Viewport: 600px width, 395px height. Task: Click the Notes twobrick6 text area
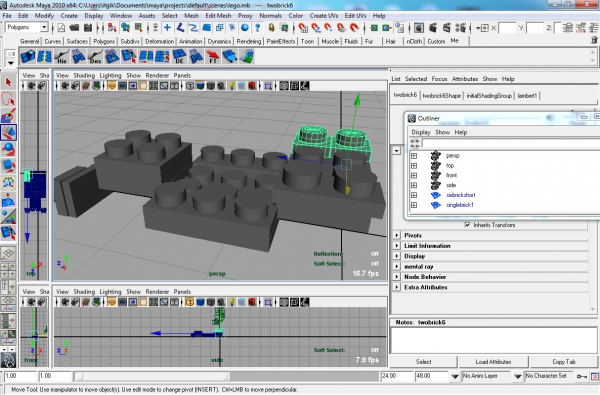[x=494, y=340]
